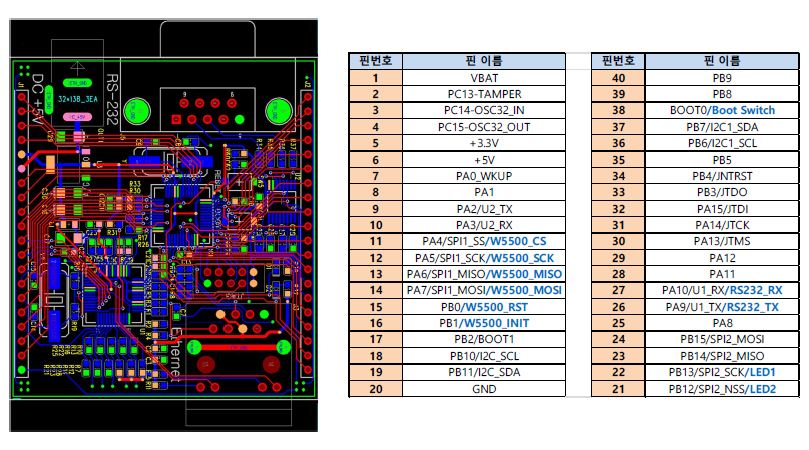809x450 pixels.
Task: Click the PA2/U2_TX cell
Action: [484, 209]
